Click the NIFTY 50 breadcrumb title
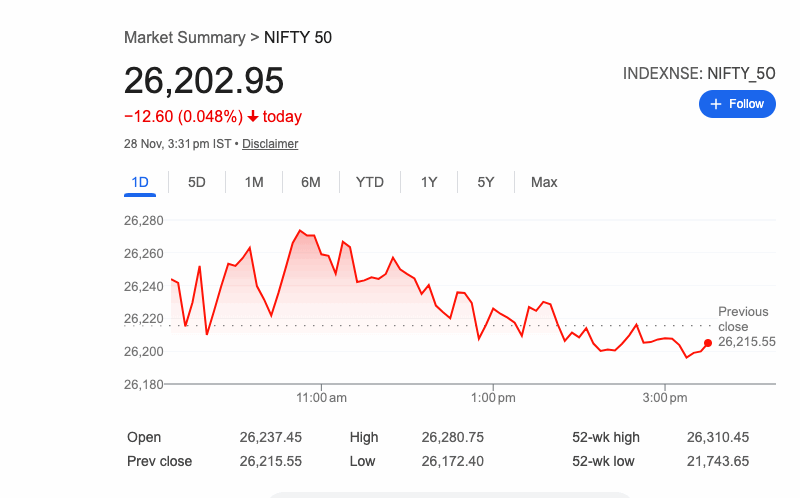This screenshot has height=498, width=800. coord(298,37)
